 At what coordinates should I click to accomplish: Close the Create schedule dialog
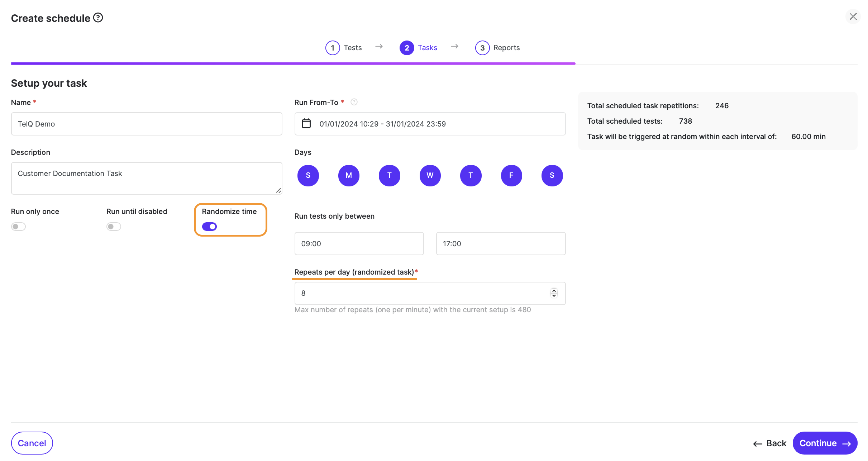[x=853, y=17]
